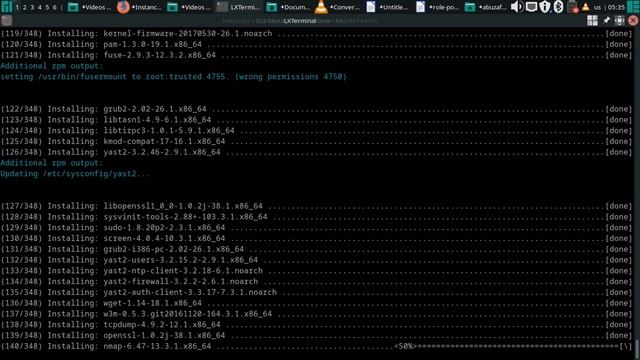Screen dimensions: 640x360
Task: Open the 05:35 clock
Action: (x=616, y=7)
